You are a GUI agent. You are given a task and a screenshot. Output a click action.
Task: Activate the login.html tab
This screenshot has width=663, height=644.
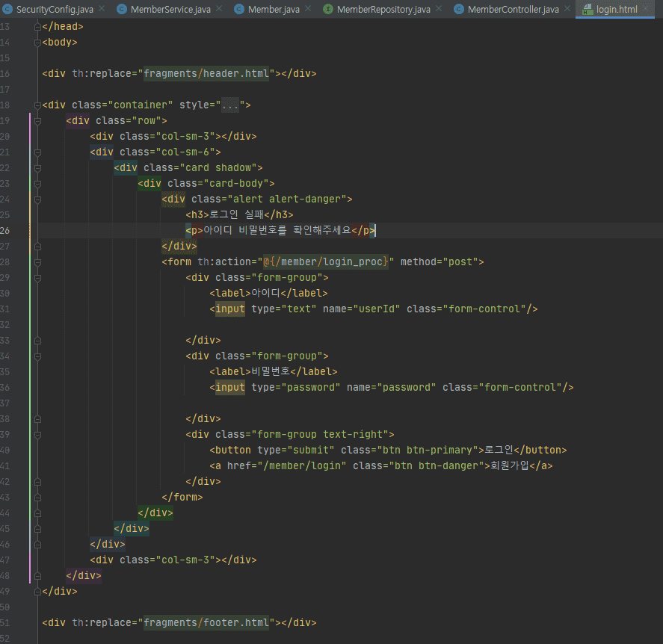coord(616,9)
